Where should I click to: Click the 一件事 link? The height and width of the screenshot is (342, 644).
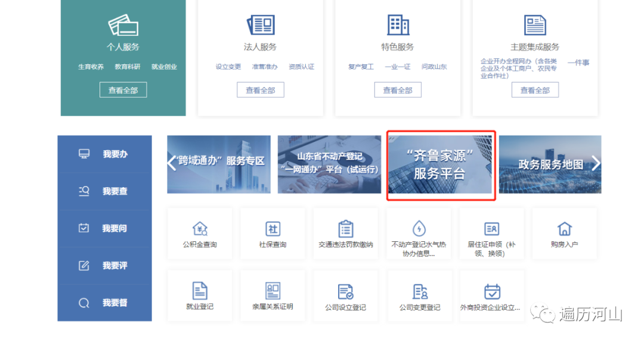click(x=578, y=63)
